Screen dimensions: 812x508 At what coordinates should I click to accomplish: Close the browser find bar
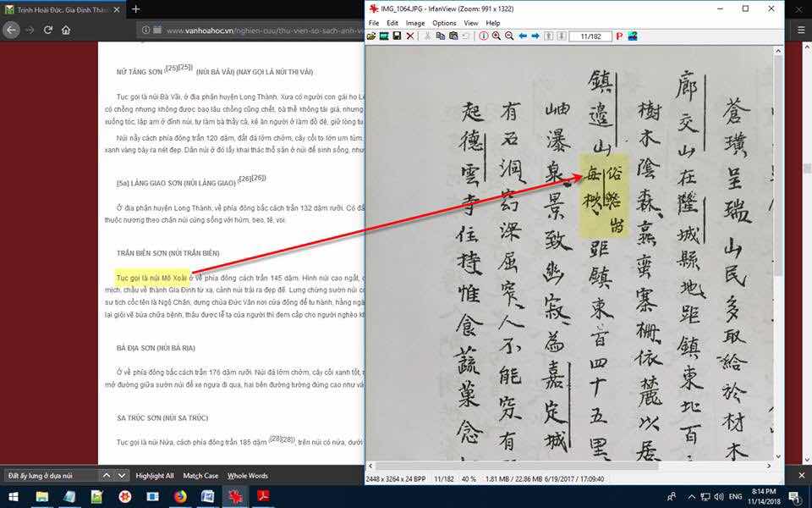point(803,475)
